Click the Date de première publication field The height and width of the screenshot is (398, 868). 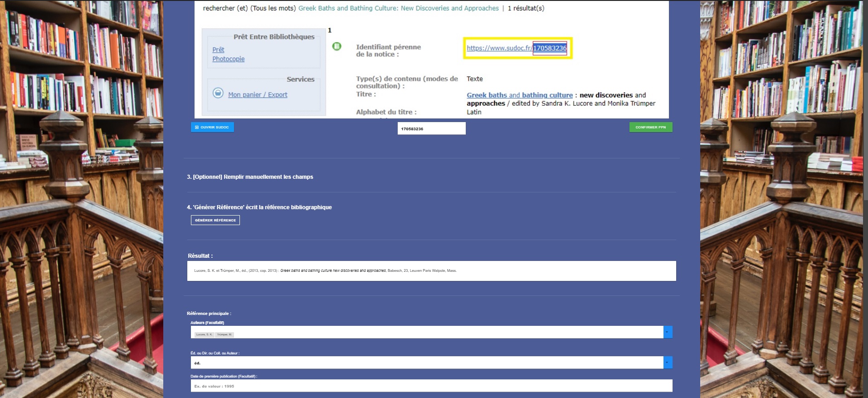[x=431, y=386]
